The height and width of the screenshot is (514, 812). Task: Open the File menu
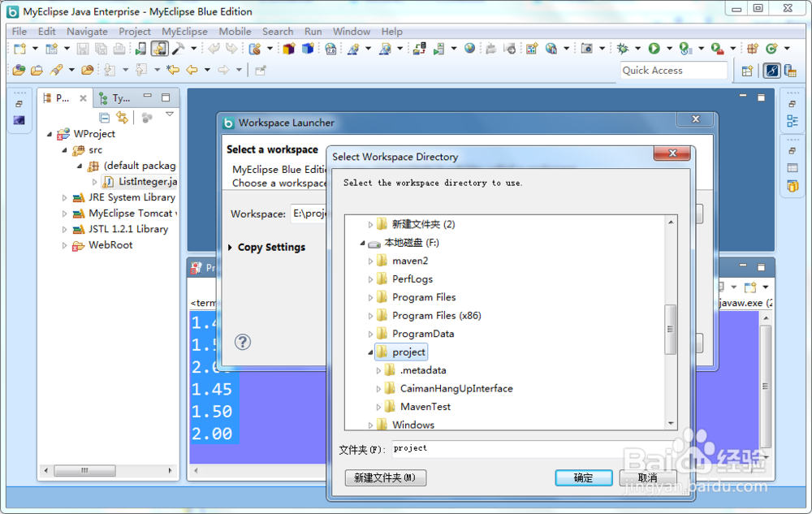pyautogui.click(x=19, y=32)
